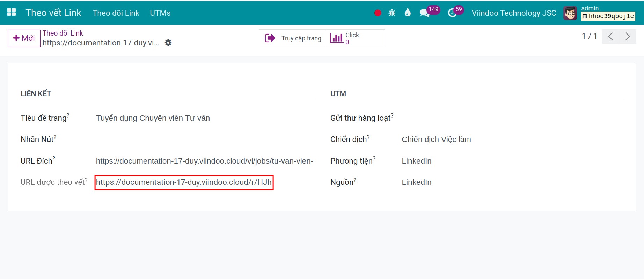Viewport: 644px width, 279px height.
Task: Go to next record arrow
Action: (628, 36)
